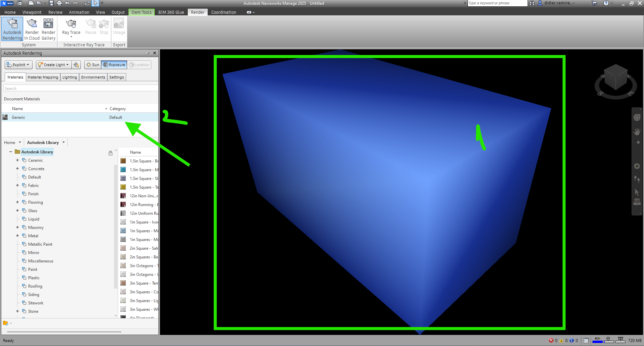Viewport: 644px width, 346px height.
Task: Click the New file icon in quick access toolbar
Action: pyautogui.click(x=31, y=3)
